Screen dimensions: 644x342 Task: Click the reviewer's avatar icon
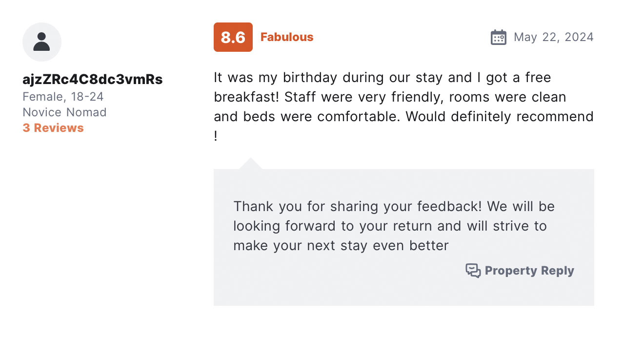coord(42,42)
